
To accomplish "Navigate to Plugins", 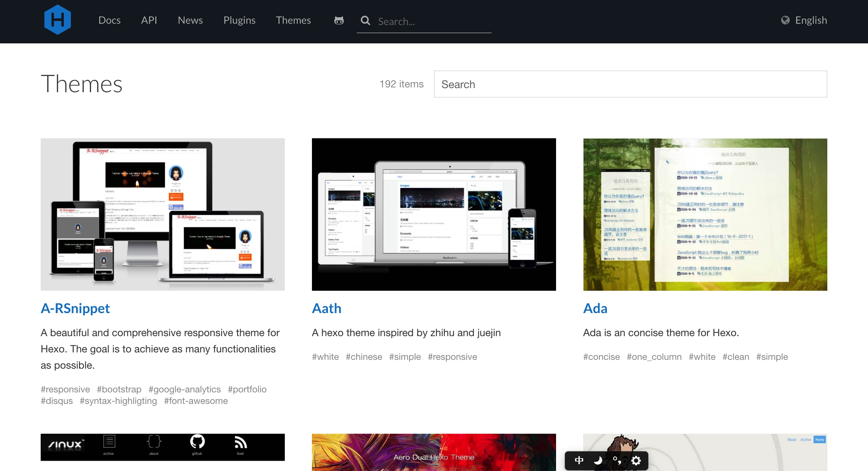I will 239,20.
